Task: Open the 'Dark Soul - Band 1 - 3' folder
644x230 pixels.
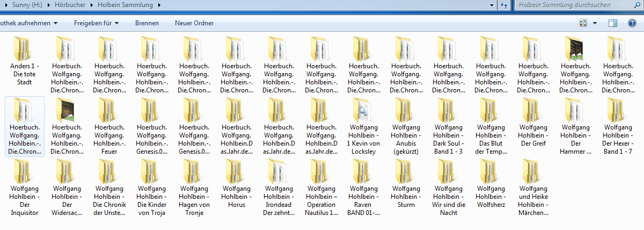Action: pyautogui.click(x=449, y=127)
